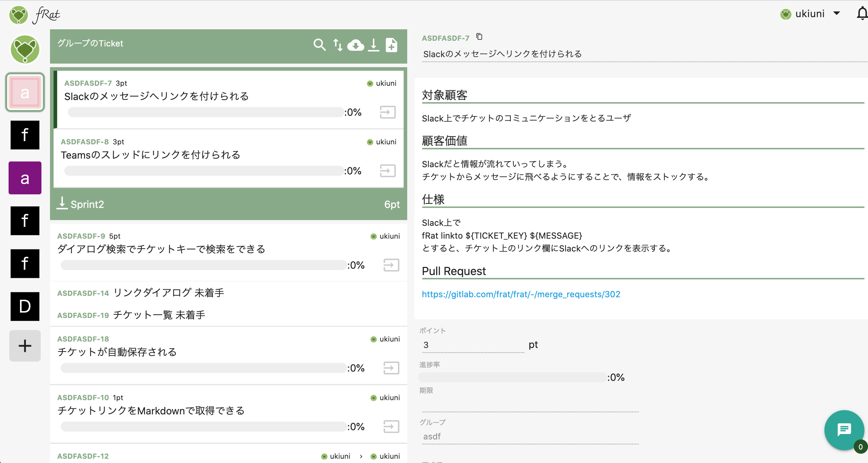Click the add new ticket document icon

391,45
